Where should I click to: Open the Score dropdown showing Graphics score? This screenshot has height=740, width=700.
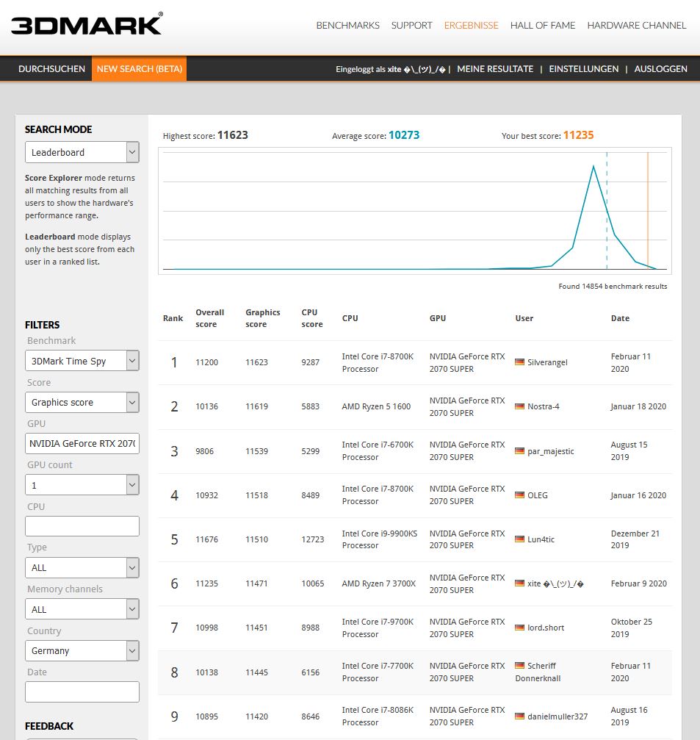point(82,402)
